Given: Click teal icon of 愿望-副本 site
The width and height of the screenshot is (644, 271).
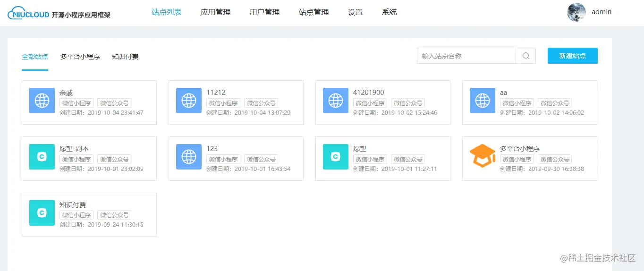Looking at the screenshot, I should [42, 157].
